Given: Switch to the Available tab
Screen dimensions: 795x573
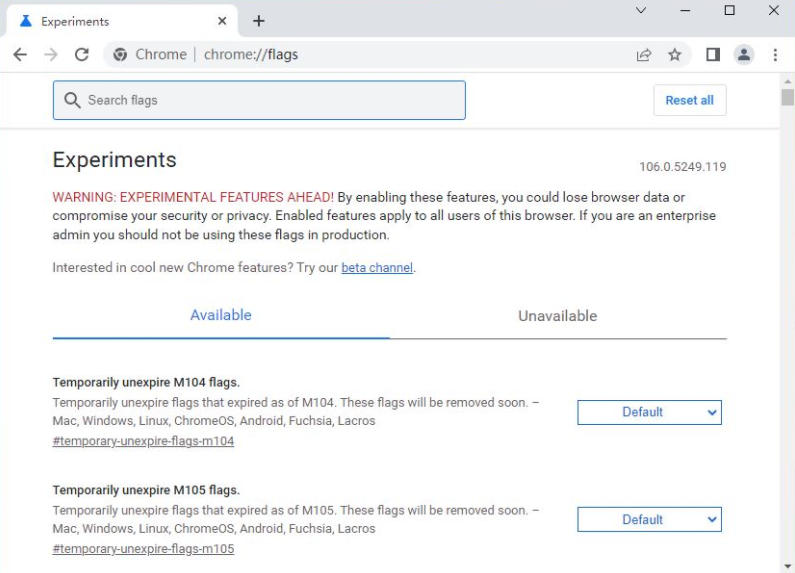Looking at the screenshot, I should (221, 315).
